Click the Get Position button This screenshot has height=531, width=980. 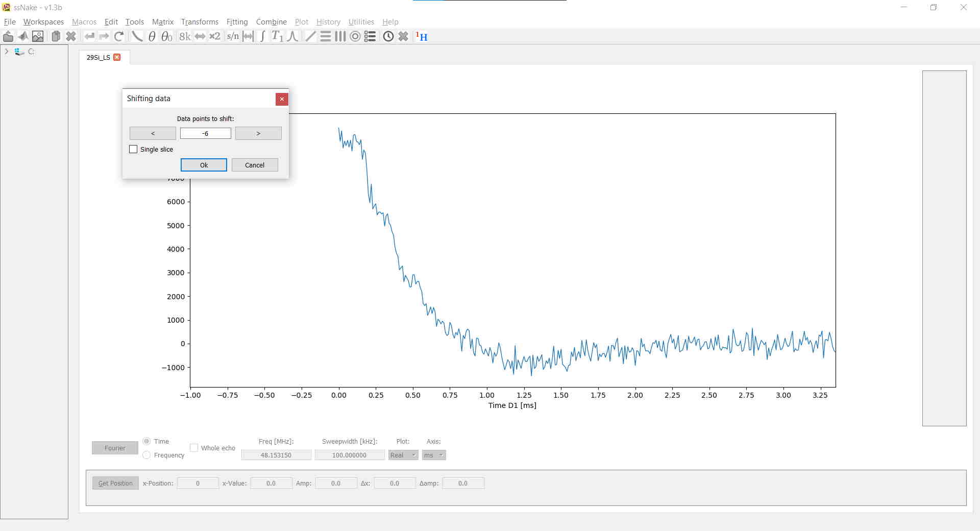pyautogui.click(x=115, y=483)
